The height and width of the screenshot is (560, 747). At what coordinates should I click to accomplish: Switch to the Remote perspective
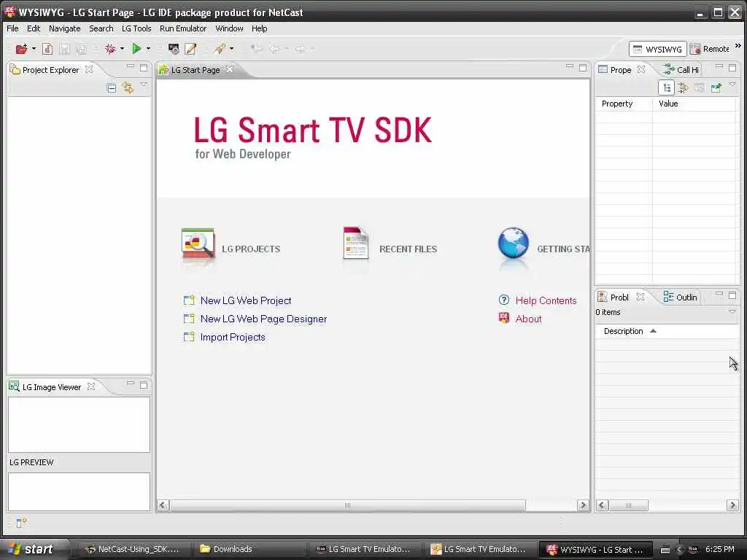709,49
